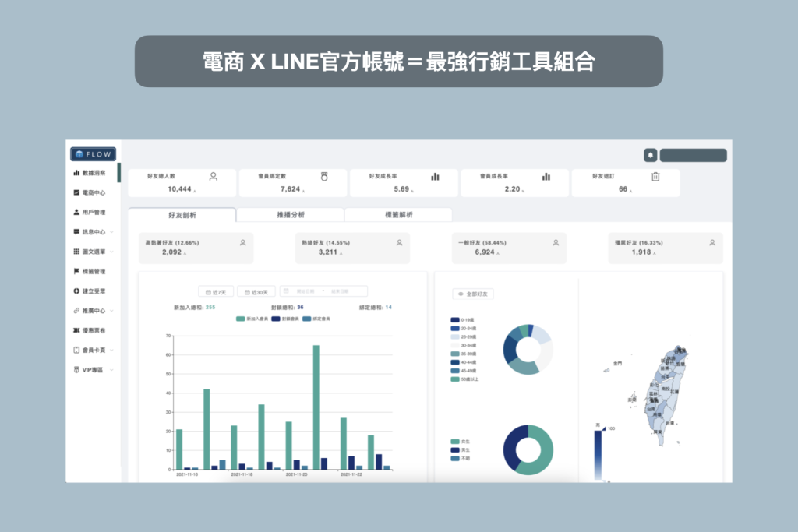Image resolution: width=798 pixels, height=532 pixels.
Task: Click 會員綁定數 value 7,624
Action: click(290, 188)
